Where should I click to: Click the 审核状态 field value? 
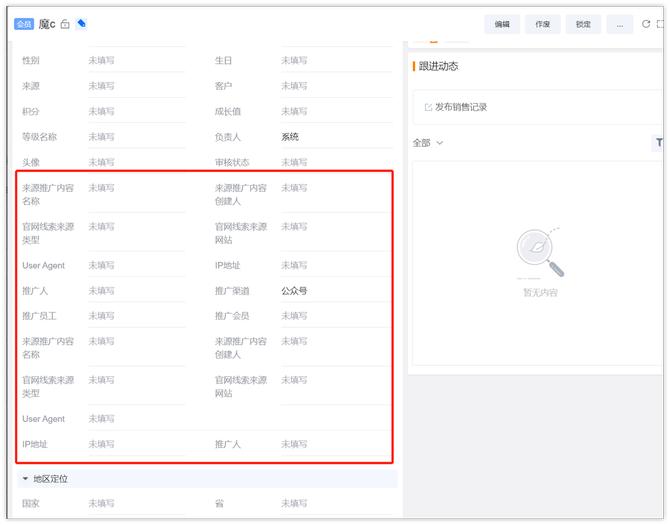pyautogui.click(x=294, y=162)
